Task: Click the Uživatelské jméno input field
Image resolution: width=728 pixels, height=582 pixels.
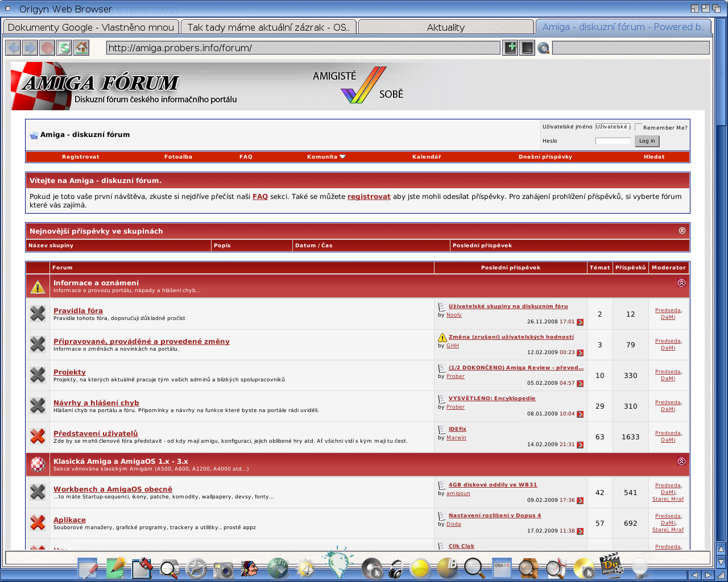Action: pos(613,127)
